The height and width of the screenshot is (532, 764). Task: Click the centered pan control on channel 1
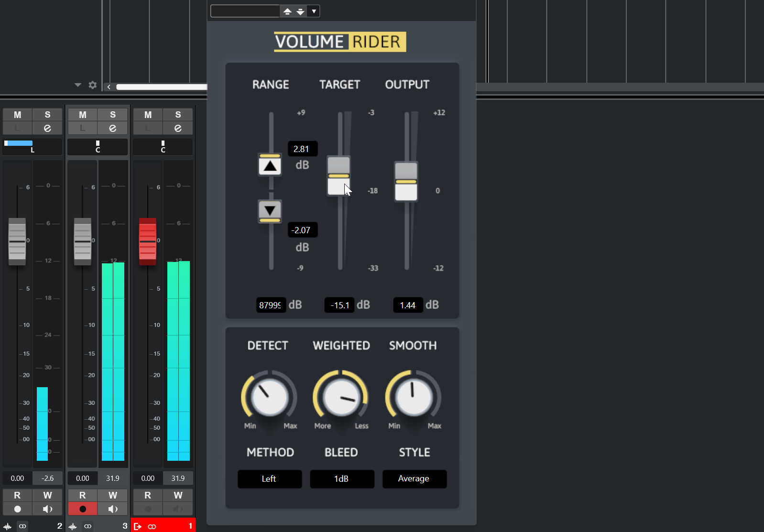pos(163,147)
